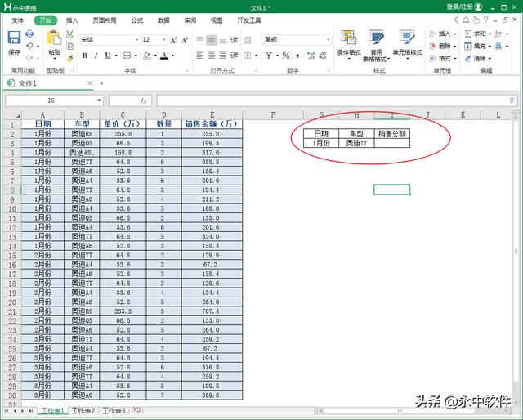The image size is (523, 420).
Task: Toggle align text right
Action: tap(223, 56)
